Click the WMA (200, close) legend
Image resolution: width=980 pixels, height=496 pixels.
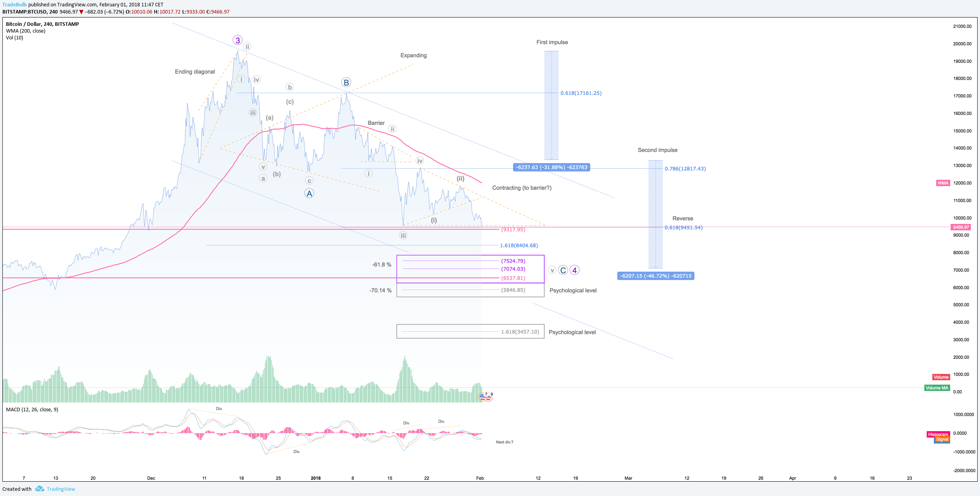25,31
